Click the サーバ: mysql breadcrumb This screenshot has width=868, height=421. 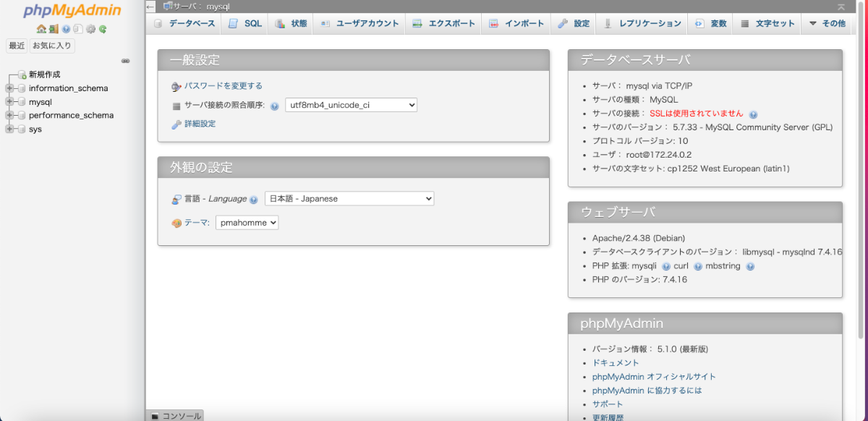[201, 6]
